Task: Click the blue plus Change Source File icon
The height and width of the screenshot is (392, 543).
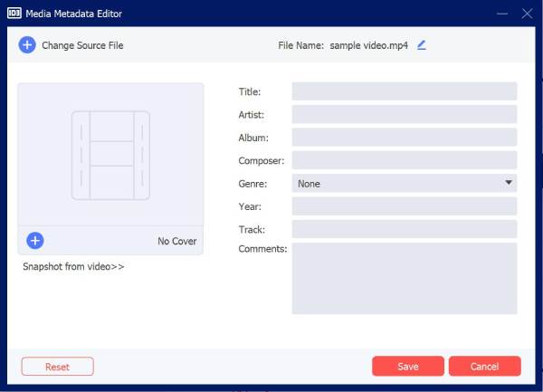Action: pyautogui.click(x=27, y=45)
